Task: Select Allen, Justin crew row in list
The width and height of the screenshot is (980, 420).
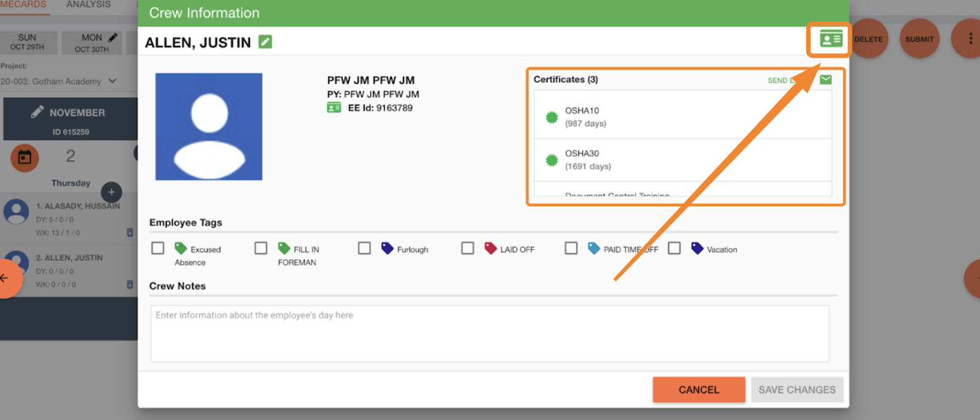Action: click(69, 271)
